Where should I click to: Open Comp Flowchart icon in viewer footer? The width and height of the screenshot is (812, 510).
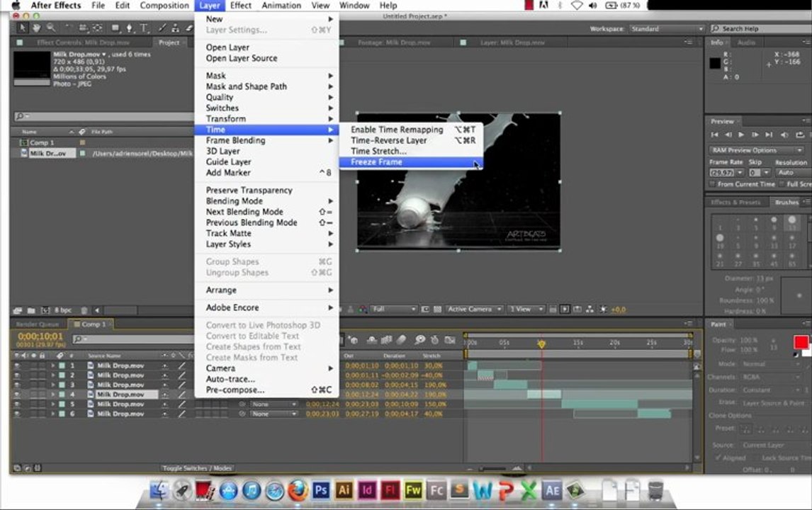tap(590, 309)
